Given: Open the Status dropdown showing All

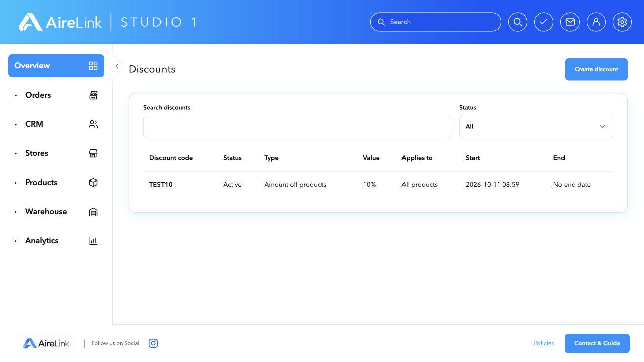Looking at the screenshot, I should 536,126.
